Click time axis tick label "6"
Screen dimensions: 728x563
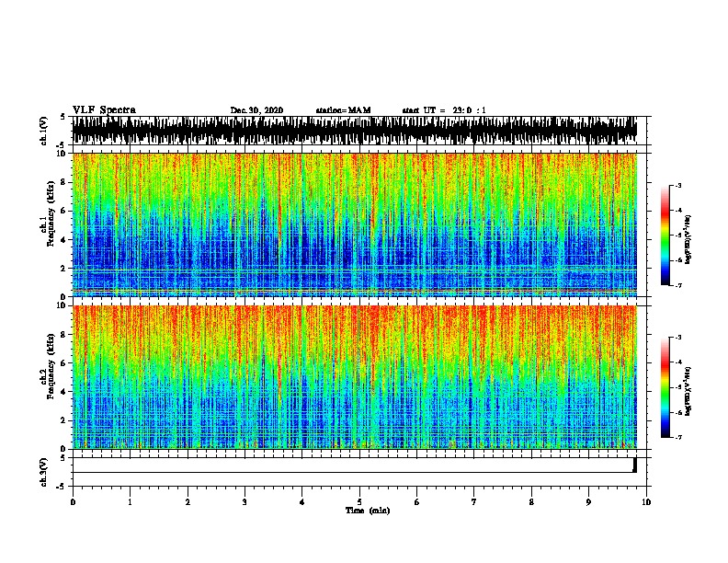click(x=417, y=502)
